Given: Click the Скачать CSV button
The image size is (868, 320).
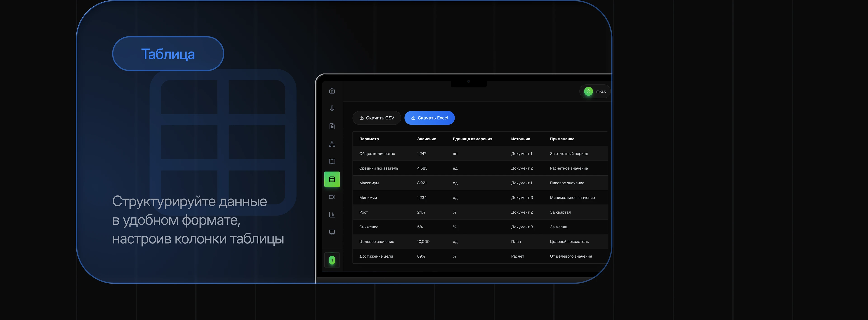Looking at the screenshot, I should (x=376, y=118).
